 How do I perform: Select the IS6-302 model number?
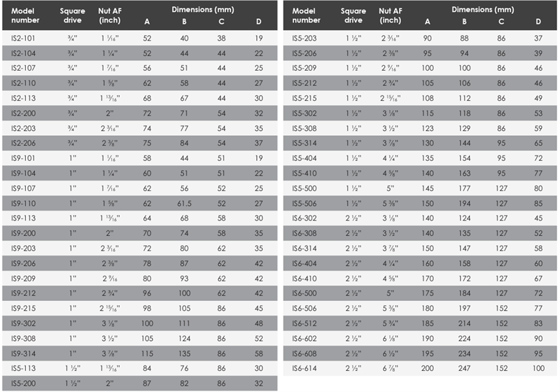tap(304, 218)
